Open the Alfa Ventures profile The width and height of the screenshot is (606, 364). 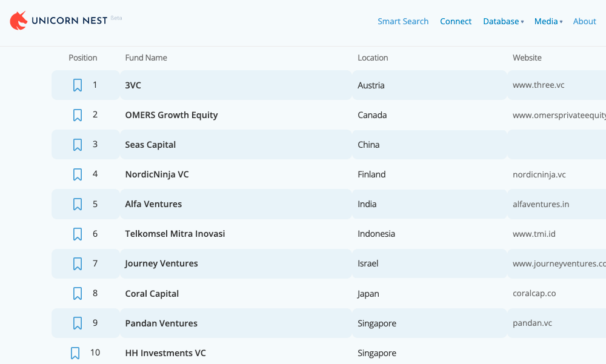[153, 204]
